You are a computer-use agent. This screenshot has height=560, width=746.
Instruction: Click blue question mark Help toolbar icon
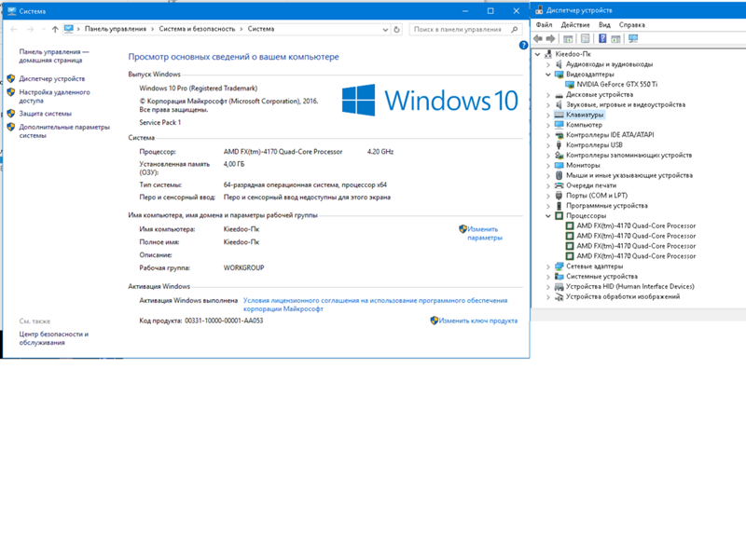click(x=602, y=38)
